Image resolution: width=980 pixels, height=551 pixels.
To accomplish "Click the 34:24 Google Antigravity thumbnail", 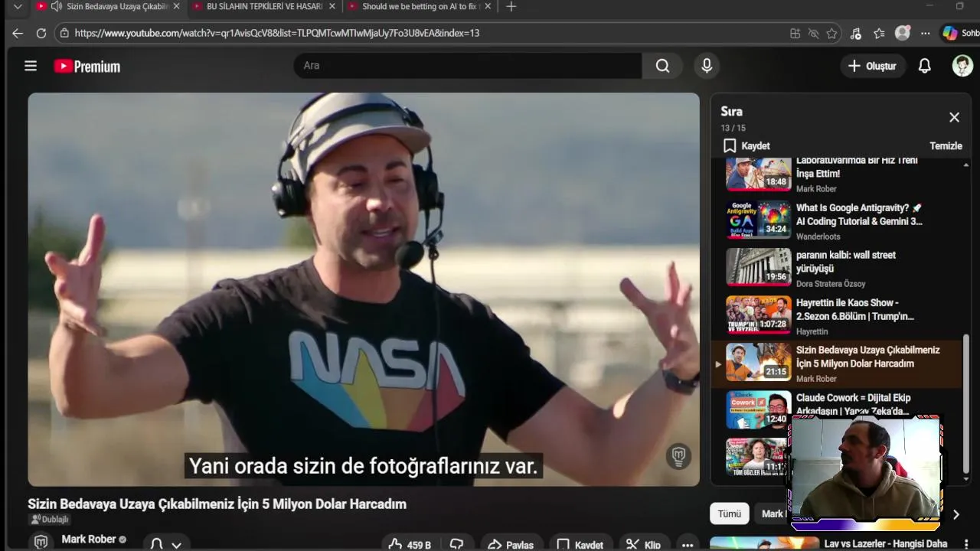I will point(759,220).
